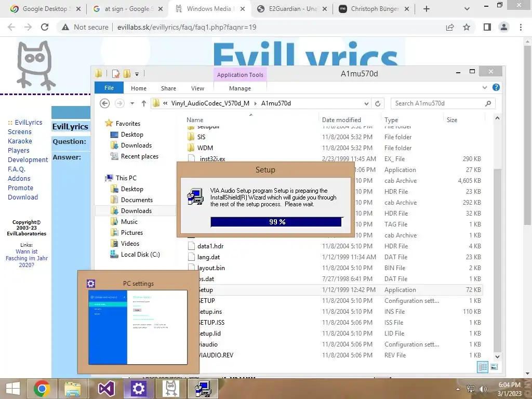Click the Search A1mu570d field
The height and width of the screenshot is (399, 532).
(443, 103)
